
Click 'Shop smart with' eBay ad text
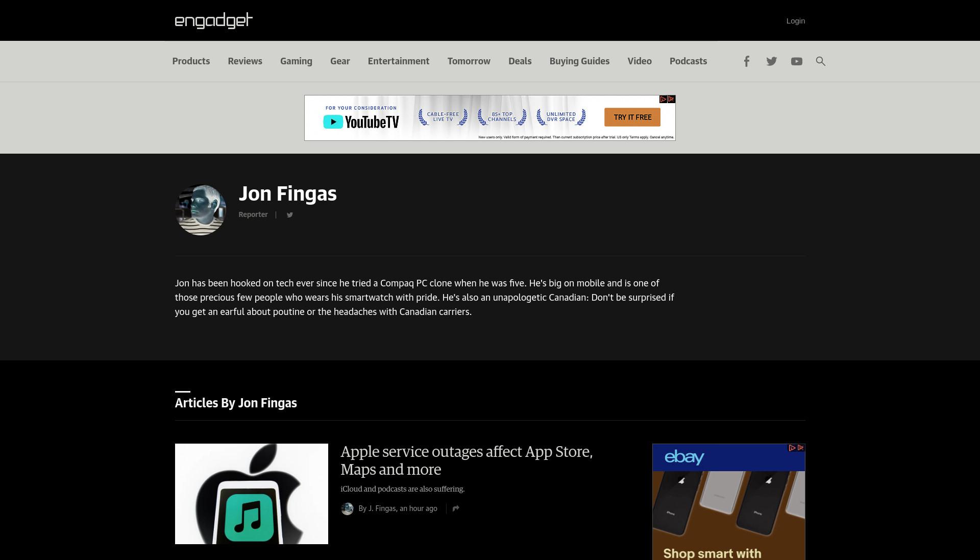(712, 553)
